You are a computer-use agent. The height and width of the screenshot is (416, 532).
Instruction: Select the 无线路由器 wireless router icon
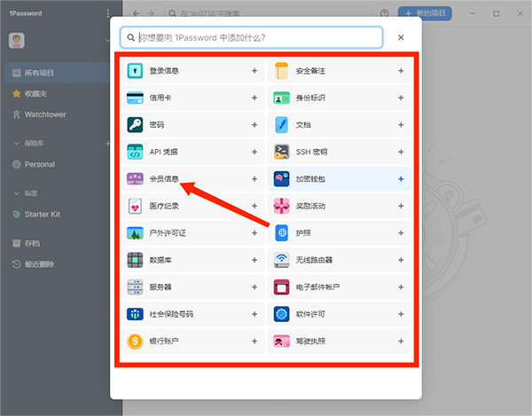(x=281, y=260)
